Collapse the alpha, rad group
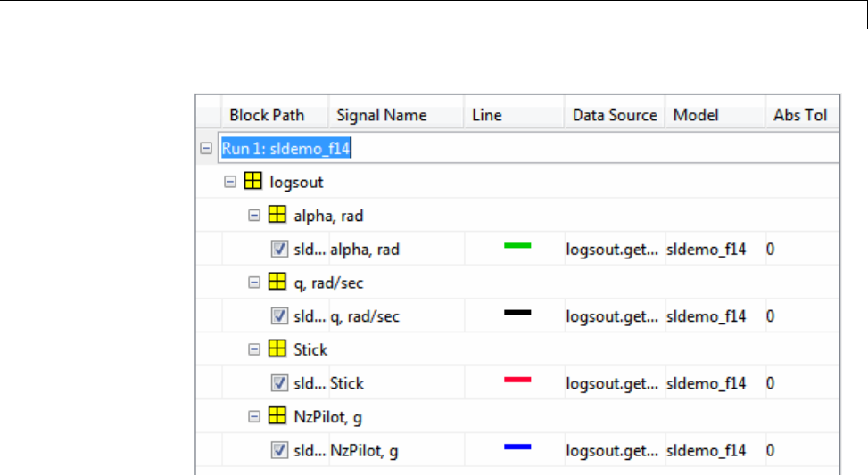The width and height of the screenshot is (868, 475). point(253,215)
